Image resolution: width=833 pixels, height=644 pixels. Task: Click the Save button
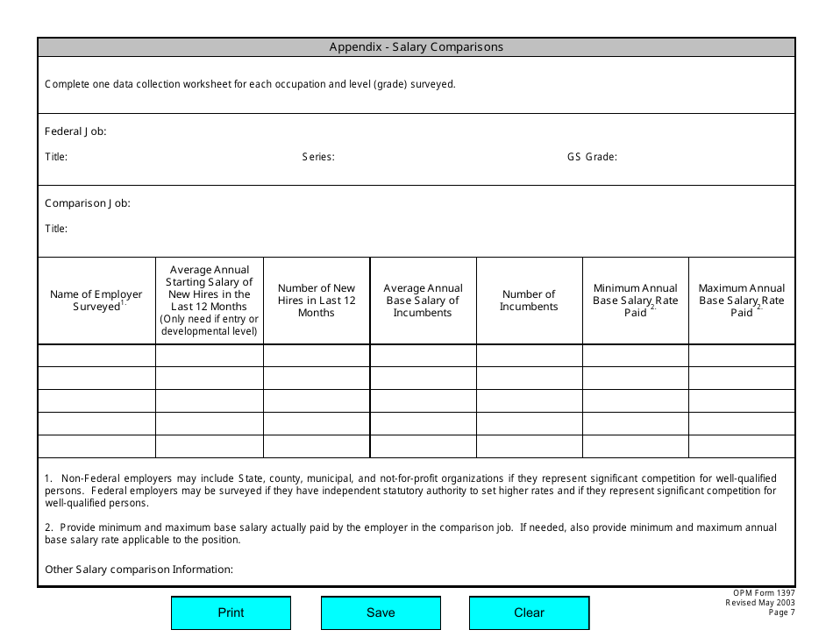[381, 612]
